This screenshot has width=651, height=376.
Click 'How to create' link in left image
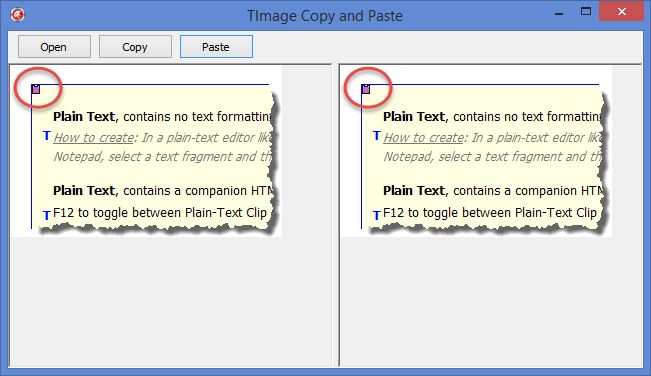[94, 138]
